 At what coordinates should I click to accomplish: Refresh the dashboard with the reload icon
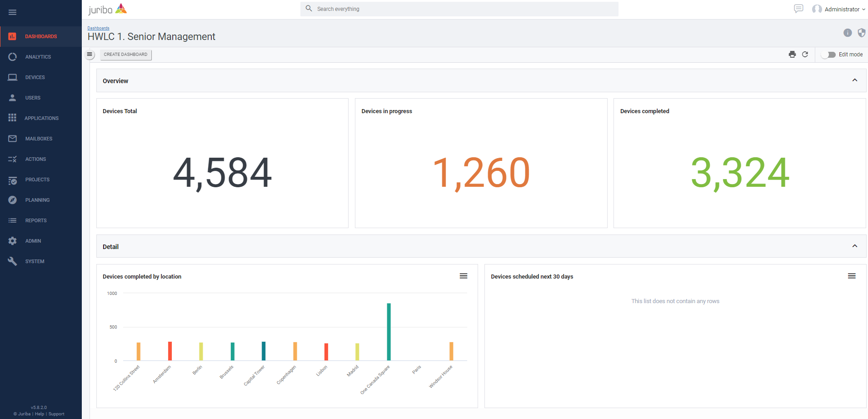pos(806,54)
